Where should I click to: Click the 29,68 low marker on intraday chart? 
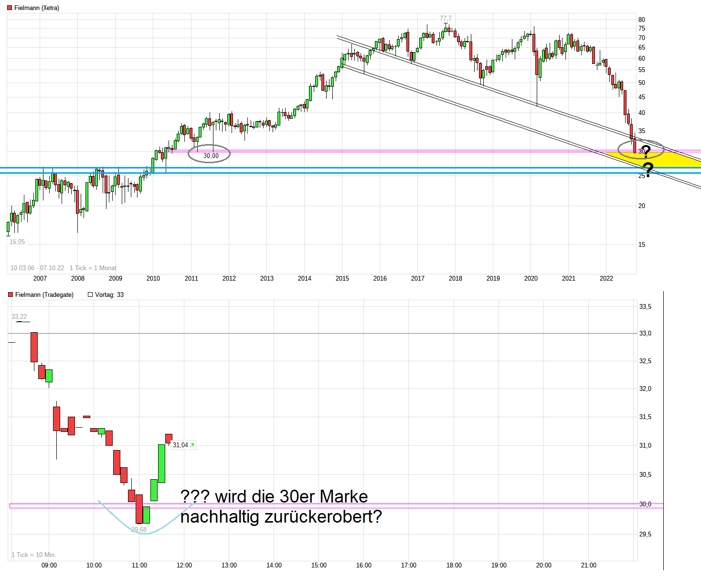[138, 529]
